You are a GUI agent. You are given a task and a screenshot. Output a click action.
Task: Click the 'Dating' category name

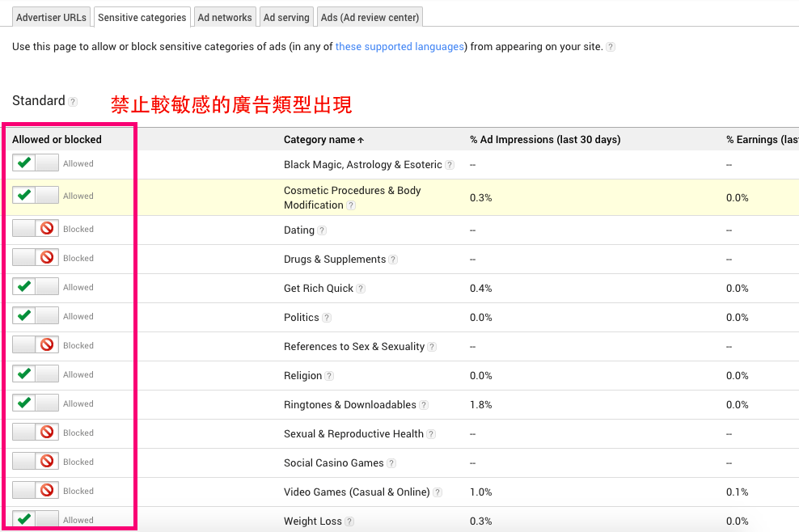pos(299,230)
